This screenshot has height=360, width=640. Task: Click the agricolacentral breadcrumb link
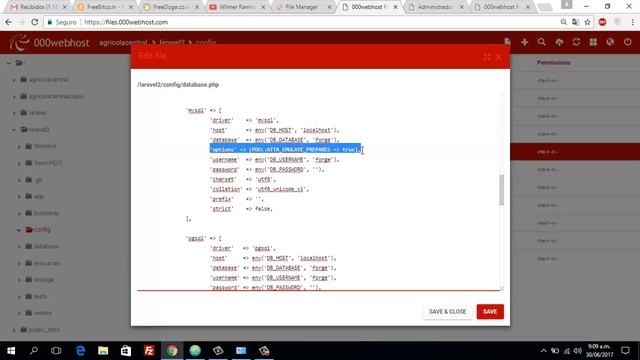123,42
